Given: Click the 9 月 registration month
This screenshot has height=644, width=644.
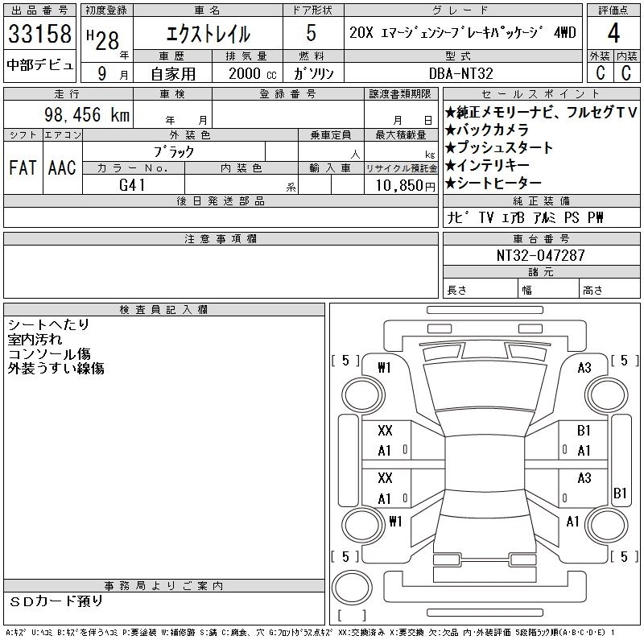Looking at the screenshot, I should pos(113,74).
